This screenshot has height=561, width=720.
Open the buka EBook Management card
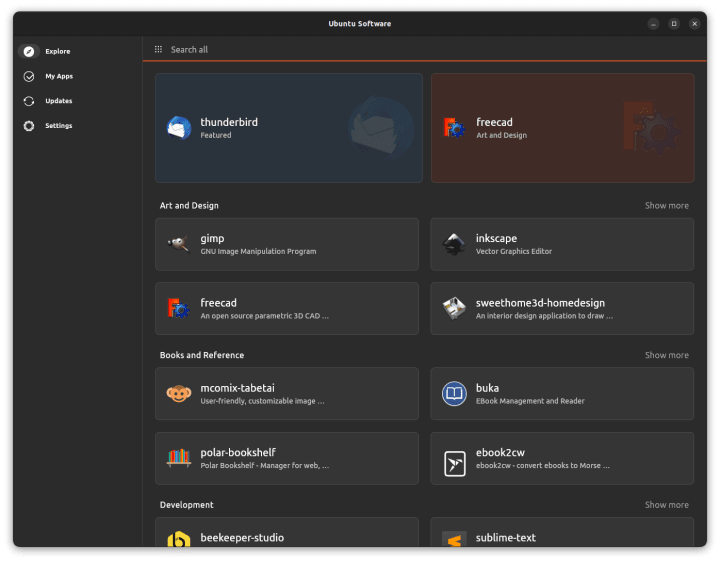(x=562, y=393)
